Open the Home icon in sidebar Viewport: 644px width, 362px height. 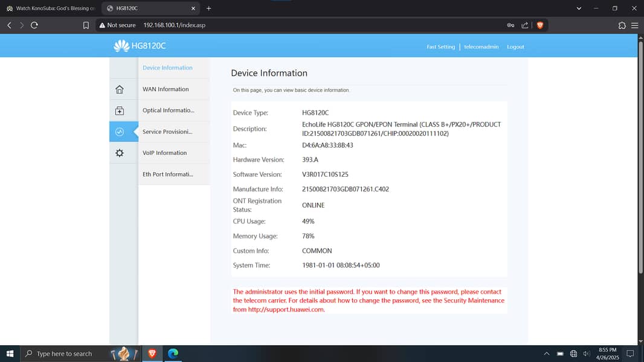(x=120, y=89)
